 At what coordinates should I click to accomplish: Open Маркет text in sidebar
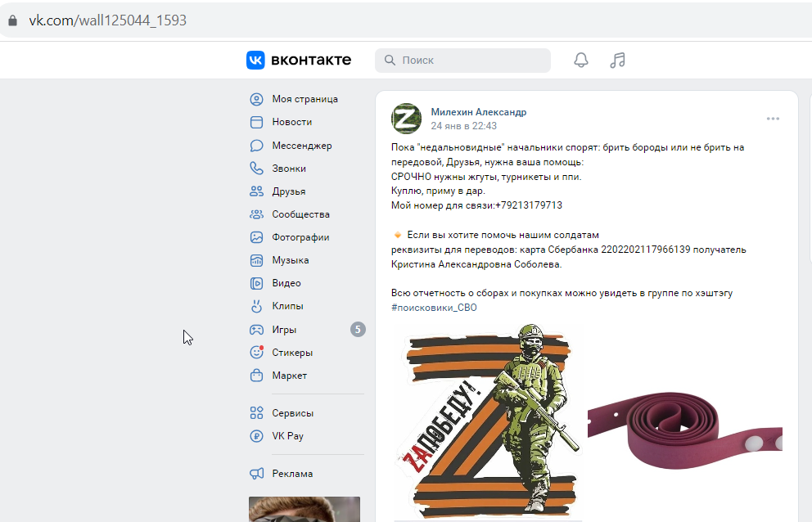pos(290,376)
